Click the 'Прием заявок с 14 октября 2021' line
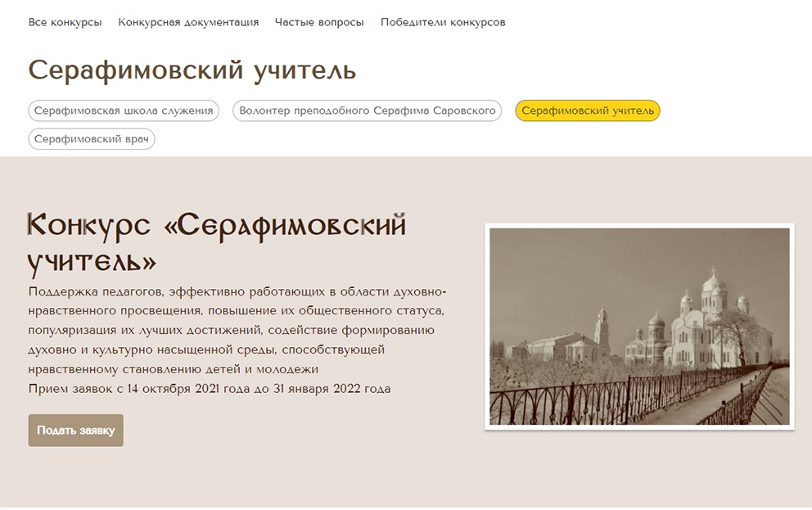 coord(210,389)
